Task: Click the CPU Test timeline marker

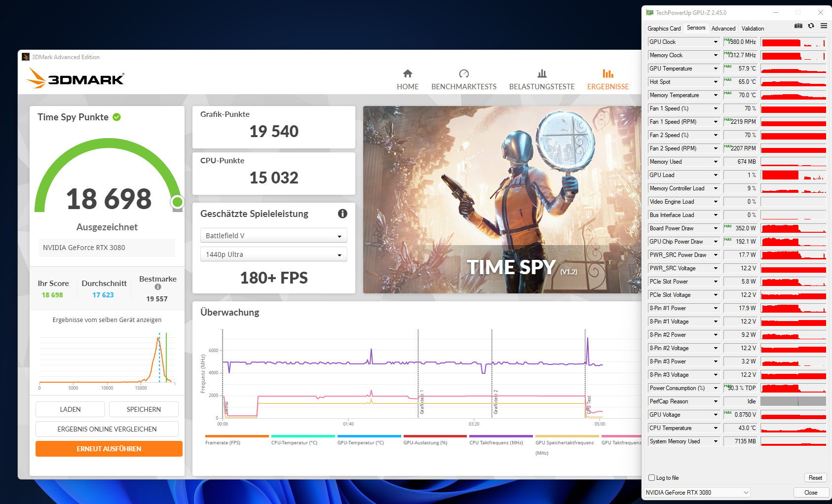Action: point(589,404)
